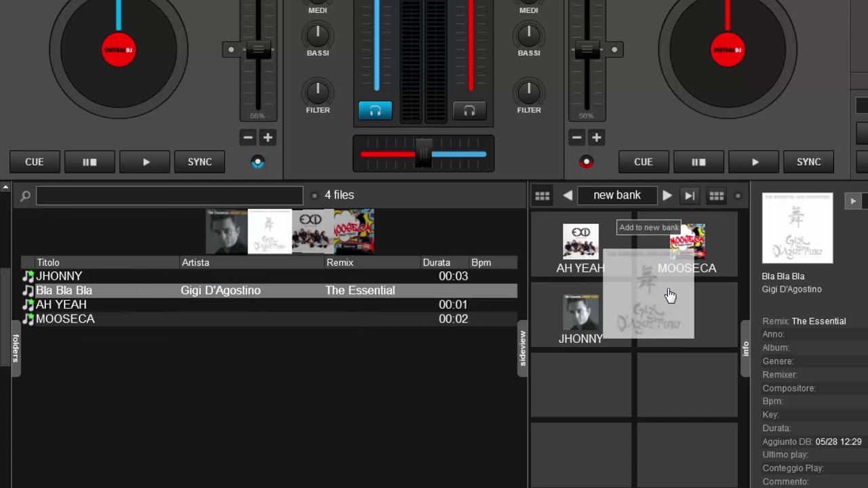Pause the right deck
868x488 pixels.
pos(698,162)
